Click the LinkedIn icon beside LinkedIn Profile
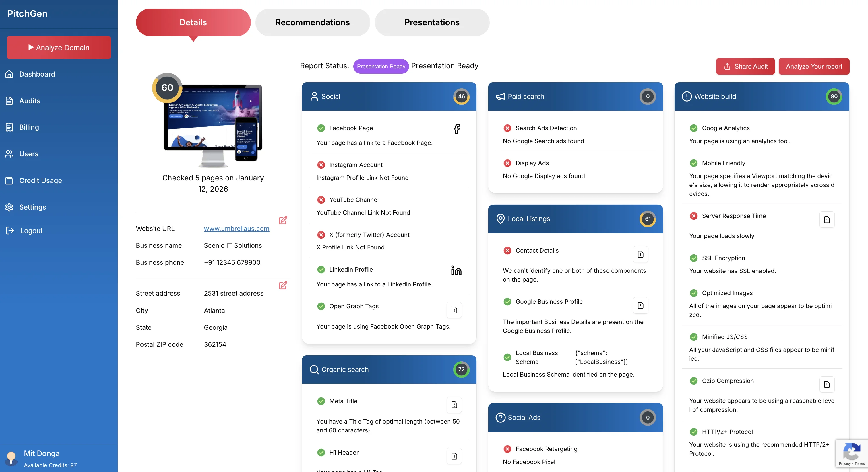868x472 pixels. pyautogui.click(x=456, y=270)
